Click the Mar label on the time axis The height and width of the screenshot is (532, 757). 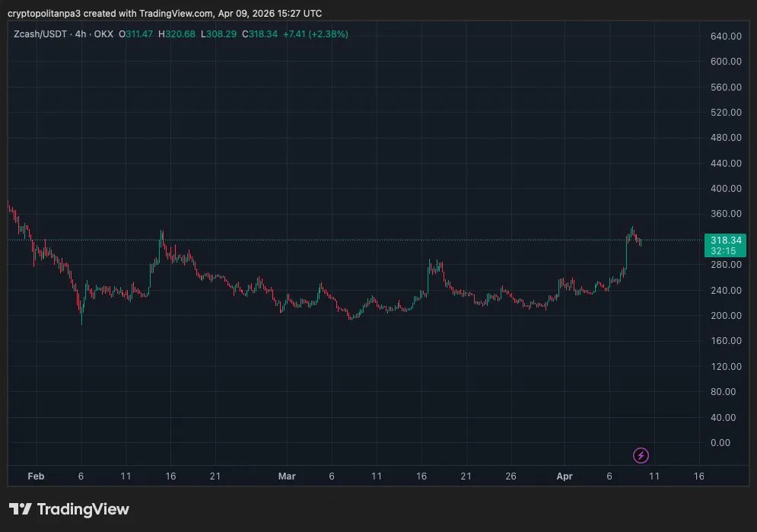(287, 476)
